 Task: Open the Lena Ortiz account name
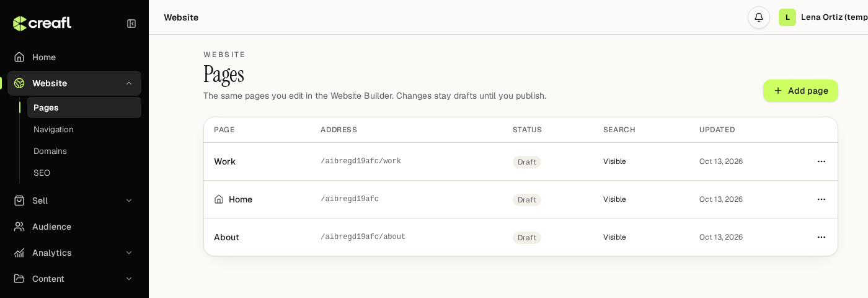[x=834, y=17]
